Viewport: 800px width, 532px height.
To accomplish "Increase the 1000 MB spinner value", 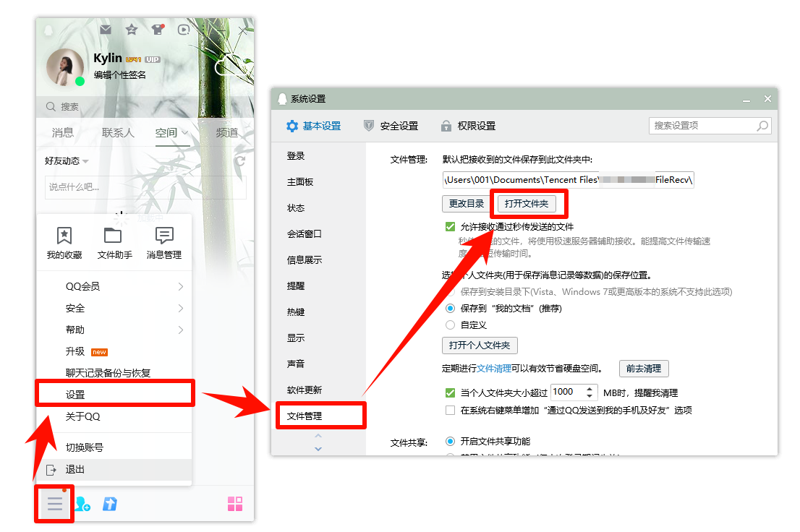I will [x=590, y=388].
